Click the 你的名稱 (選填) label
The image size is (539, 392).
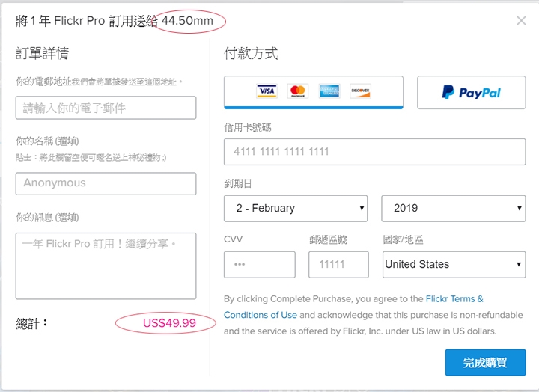coord(47,141)
